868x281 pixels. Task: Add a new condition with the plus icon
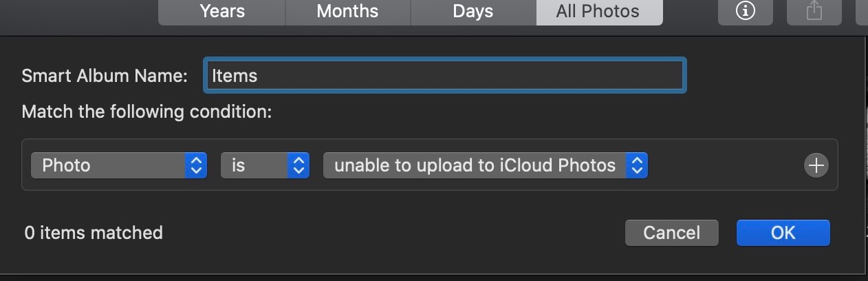tap(816, 165)
